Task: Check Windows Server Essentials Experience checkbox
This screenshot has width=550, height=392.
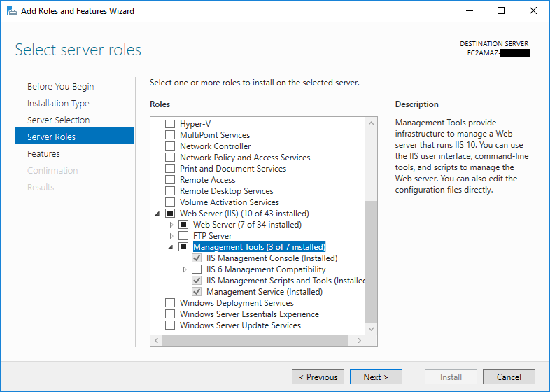Action: click(x=170, y=314)
